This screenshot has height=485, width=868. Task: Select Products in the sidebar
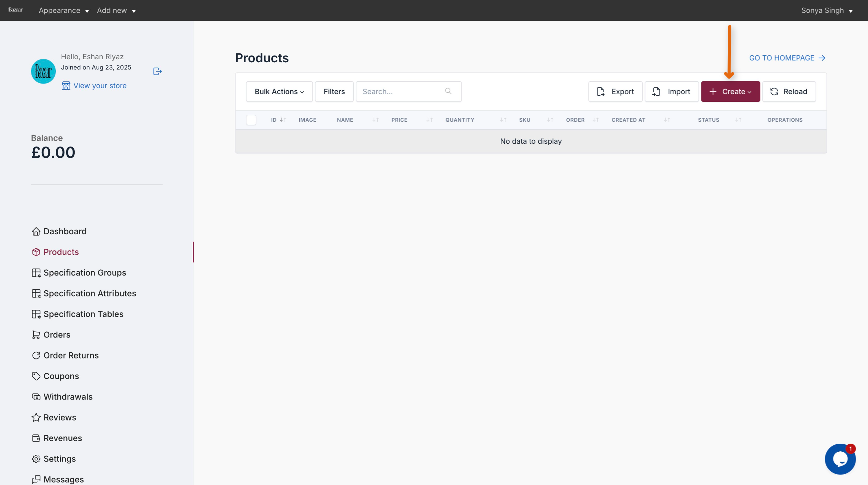point(55,252)
